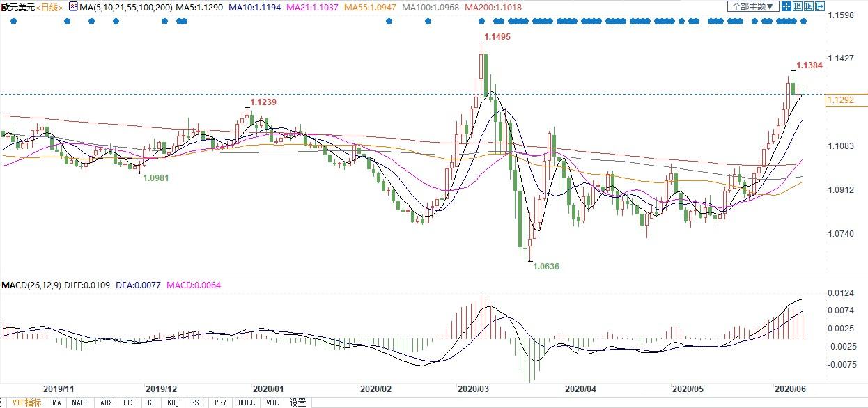The image size is (868, 408).
Task: Select the RSI indicator tab
Action: 197,402
